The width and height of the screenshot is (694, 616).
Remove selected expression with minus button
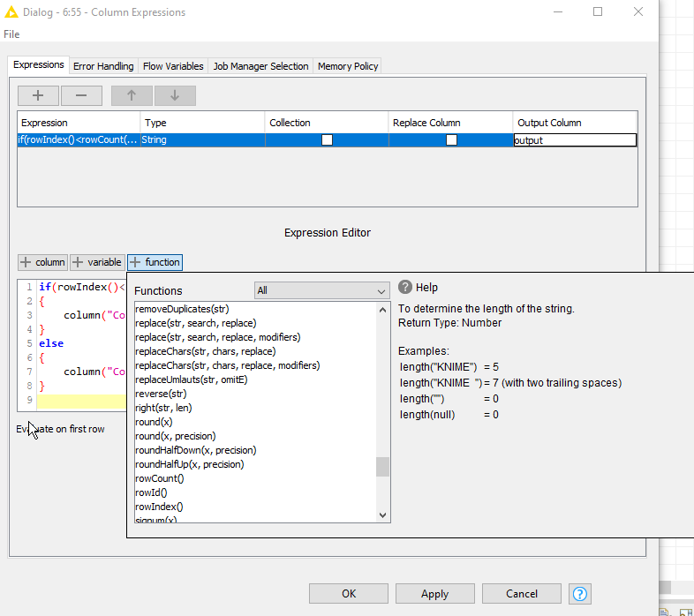click(81, 95)
